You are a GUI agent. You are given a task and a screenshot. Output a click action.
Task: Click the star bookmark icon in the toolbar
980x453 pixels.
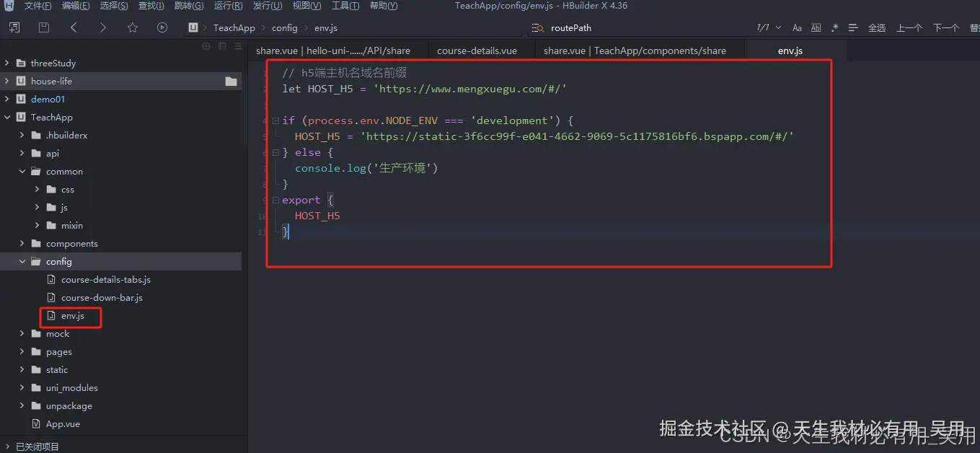tap(133, 27)
